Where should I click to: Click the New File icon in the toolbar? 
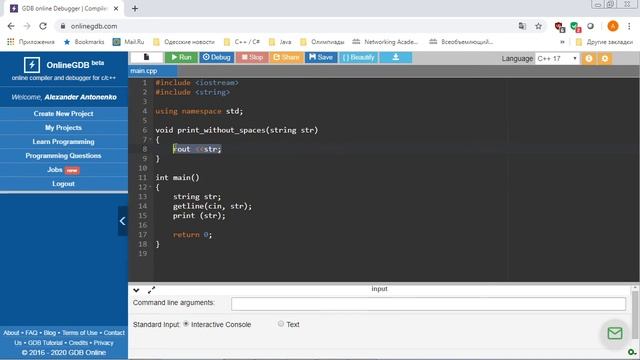147,57
